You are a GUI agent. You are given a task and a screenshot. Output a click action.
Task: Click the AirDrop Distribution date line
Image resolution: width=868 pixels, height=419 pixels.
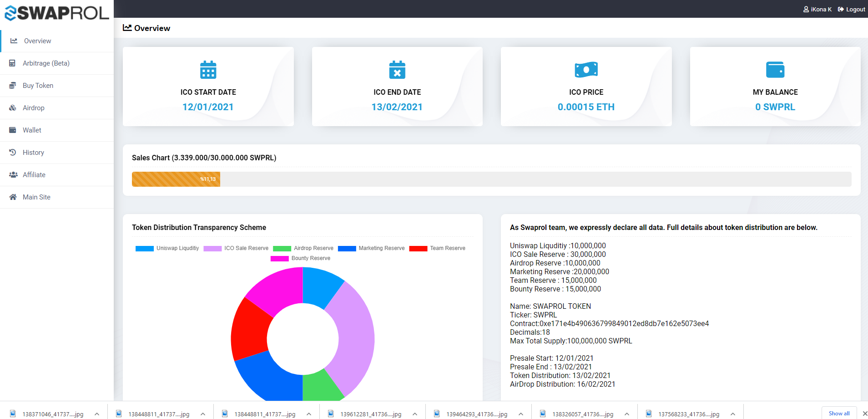[563, 384]
